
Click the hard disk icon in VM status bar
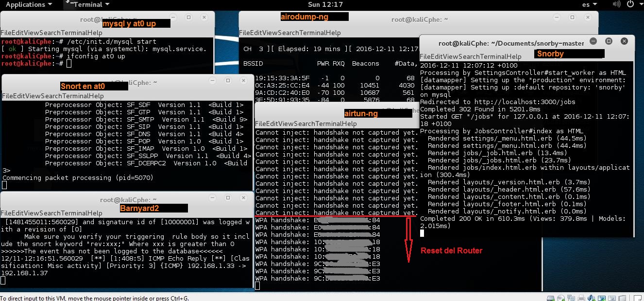550,297
